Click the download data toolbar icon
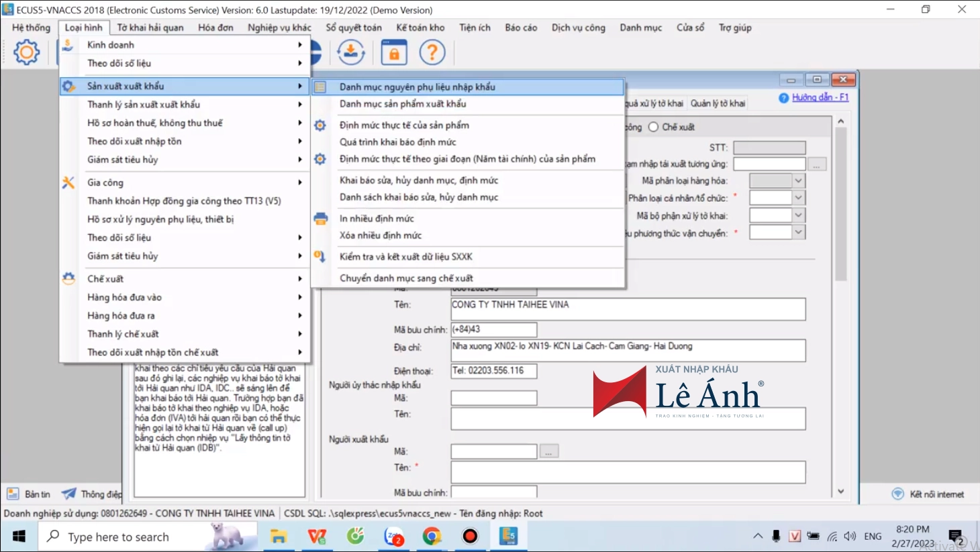Image resolution: width=980 pixels, height=552 pixels. [x=350, y=52]
